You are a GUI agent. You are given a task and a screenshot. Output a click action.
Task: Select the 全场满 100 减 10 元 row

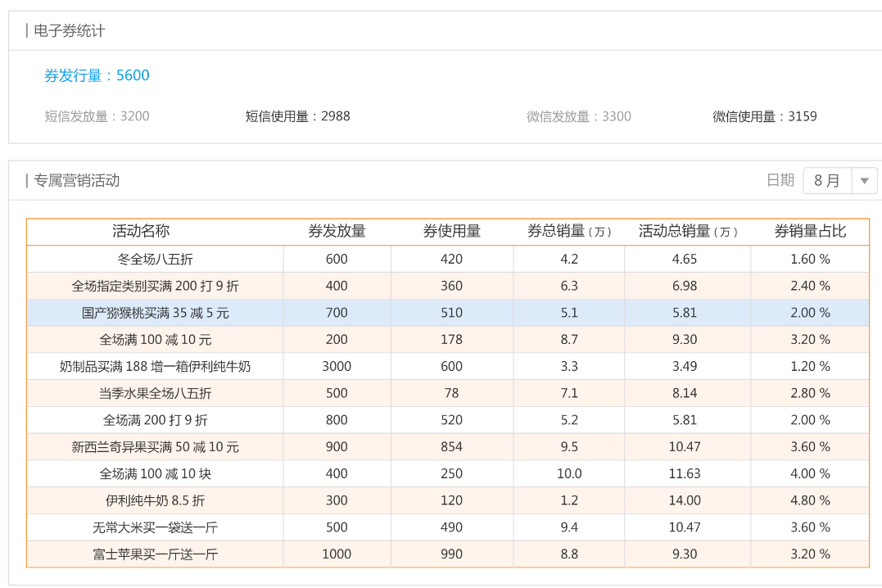coord(448,339)
